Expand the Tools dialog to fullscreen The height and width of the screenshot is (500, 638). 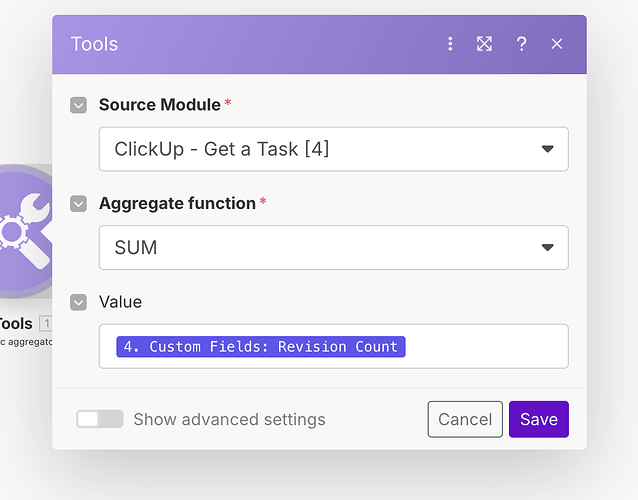(485, 44)
